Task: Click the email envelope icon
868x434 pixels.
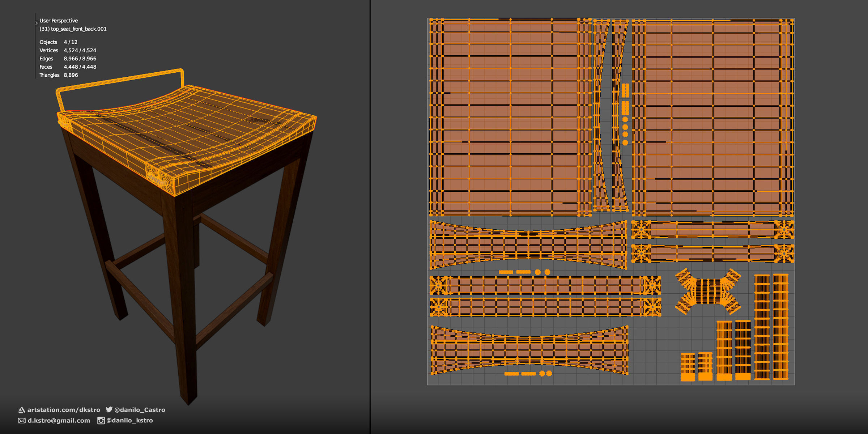Action: (x=22, y=421)
